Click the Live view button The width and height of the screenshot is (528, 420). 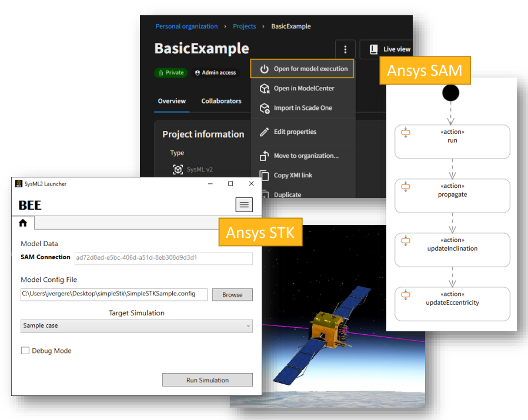386,49
